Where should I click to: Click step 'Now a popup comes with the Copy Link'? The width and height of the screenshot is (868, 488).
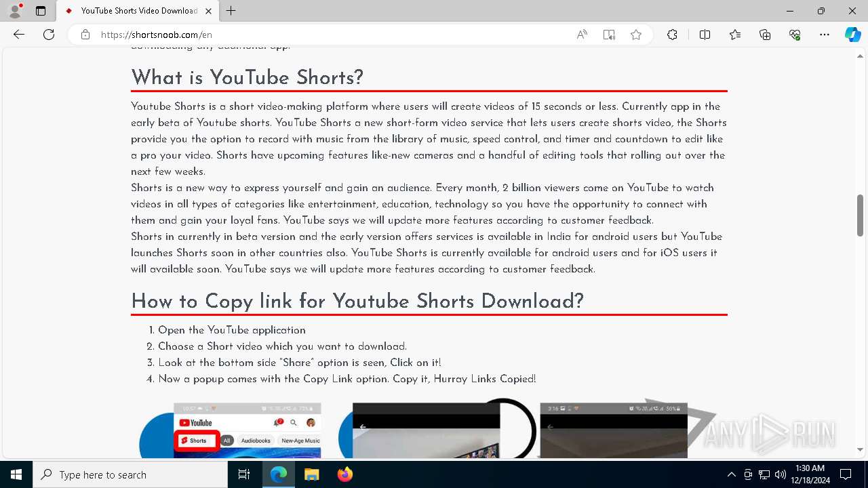click(x=347, y=379)
